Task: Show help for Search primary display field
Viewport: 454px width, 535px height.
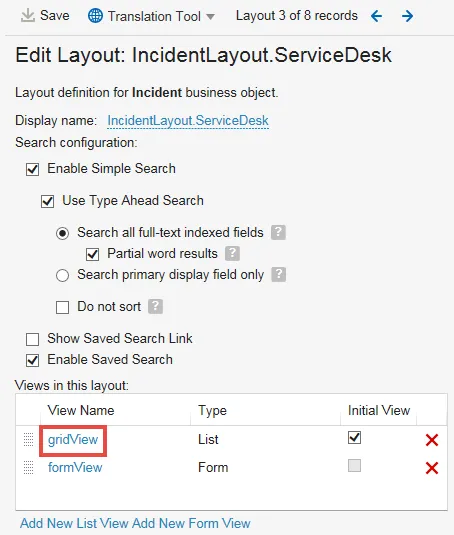Action: point(279,275)
